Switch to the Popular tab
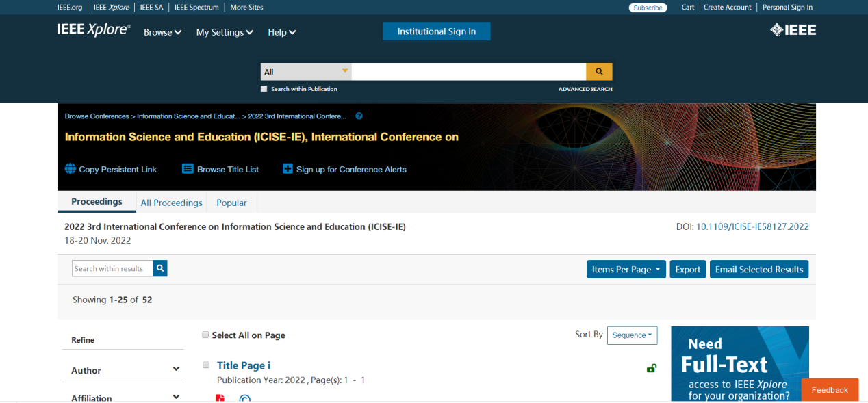Viewport: 868px width, 403px height. [231, 203]
